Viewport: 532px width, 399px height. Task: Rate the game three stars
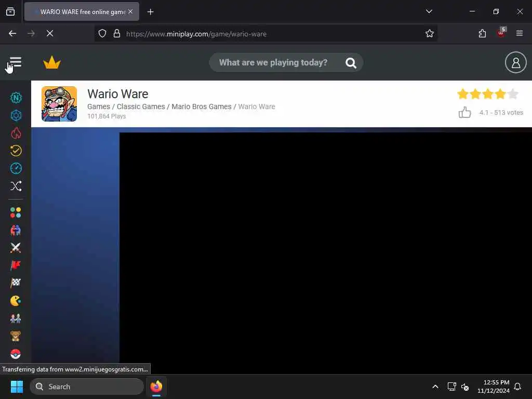[488, 94]
